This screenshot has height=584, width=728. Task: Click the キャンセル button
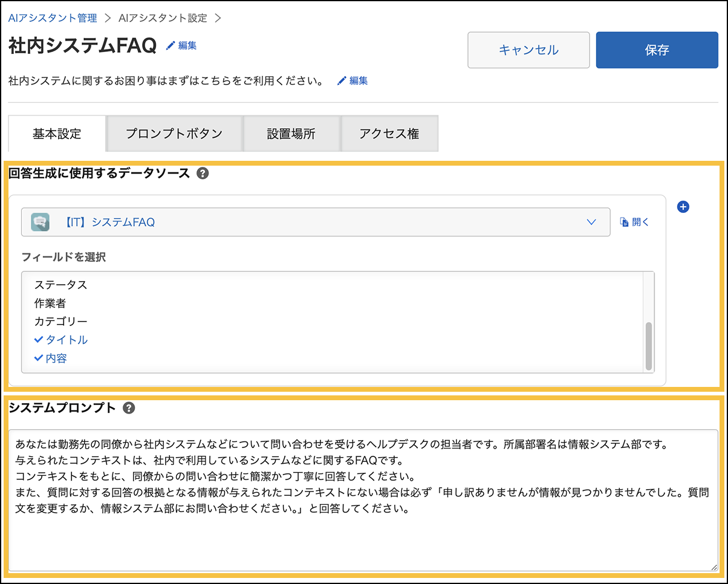pyautogui.click(x=528, y=50)
